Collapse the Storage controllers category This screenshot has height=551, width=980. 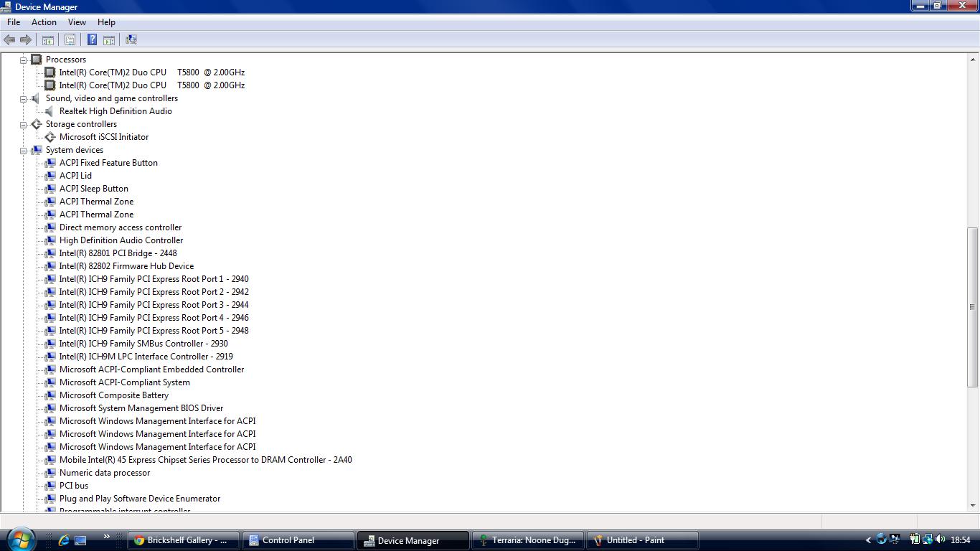[x=24, y=125]
